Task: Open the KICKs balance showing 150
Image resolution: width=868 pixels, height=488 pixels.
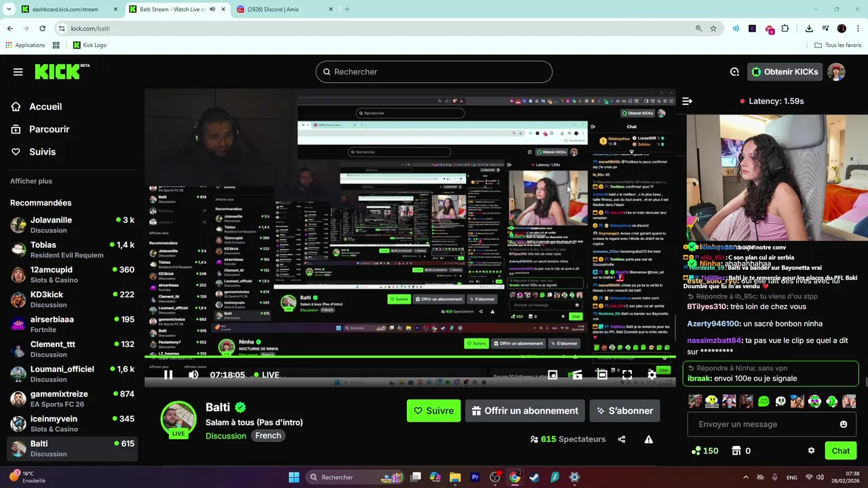Action: 705,451
